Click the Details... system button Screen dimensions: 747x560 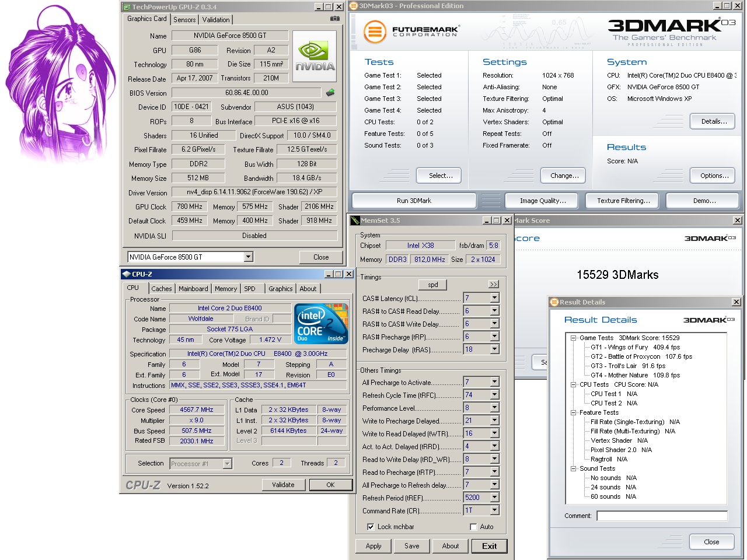(713, 121)
